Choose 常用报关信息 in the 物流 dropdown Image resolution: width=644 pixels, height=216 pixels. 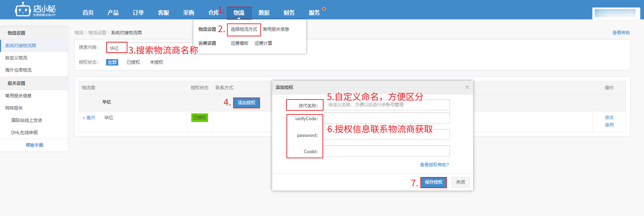coord(276,30)
